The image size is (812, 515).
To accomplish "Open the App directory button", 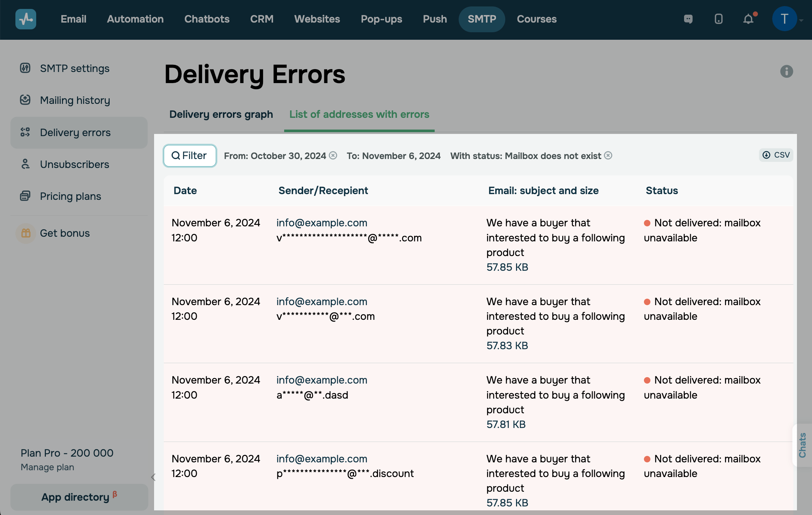I will (x=79, y=497).
